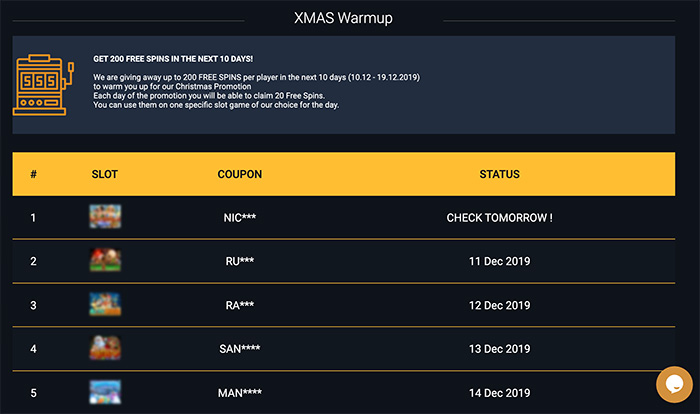Click the SLOT column header
The height and width of the screenshot is (414, 700).
pos(104,174)
